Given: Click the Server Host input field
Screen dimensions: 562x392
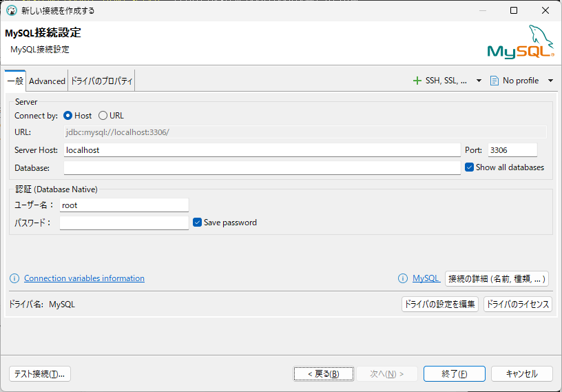Looking at the screenshot, I should point(262,150).
